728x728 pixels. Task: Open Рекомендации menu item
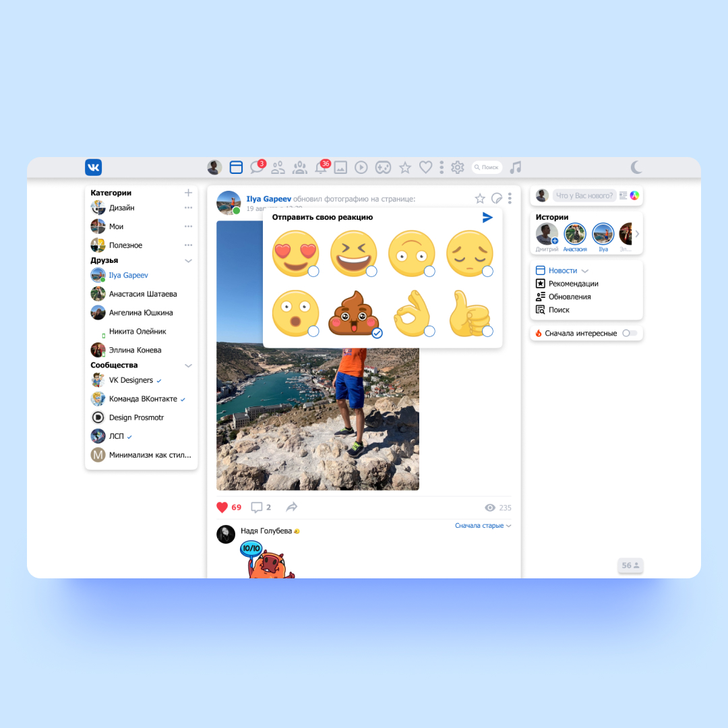click(567, 284)
